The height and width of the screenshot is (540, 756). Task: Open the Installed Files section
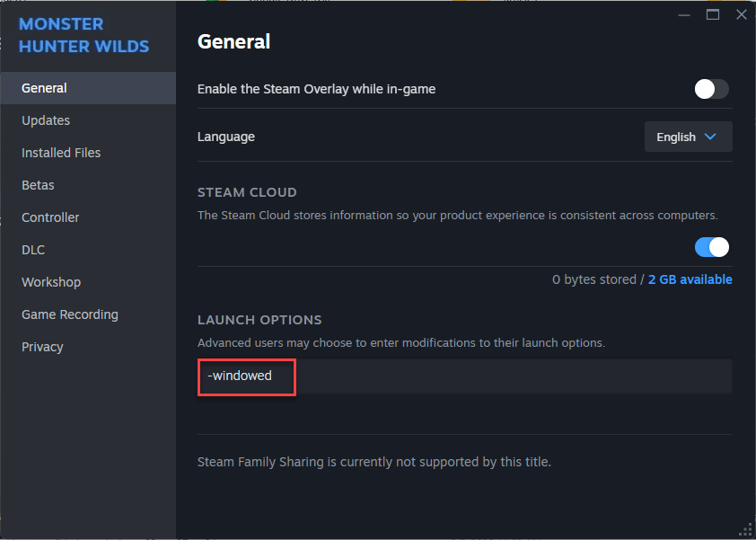pyautogui.click(x=61, y=153)
